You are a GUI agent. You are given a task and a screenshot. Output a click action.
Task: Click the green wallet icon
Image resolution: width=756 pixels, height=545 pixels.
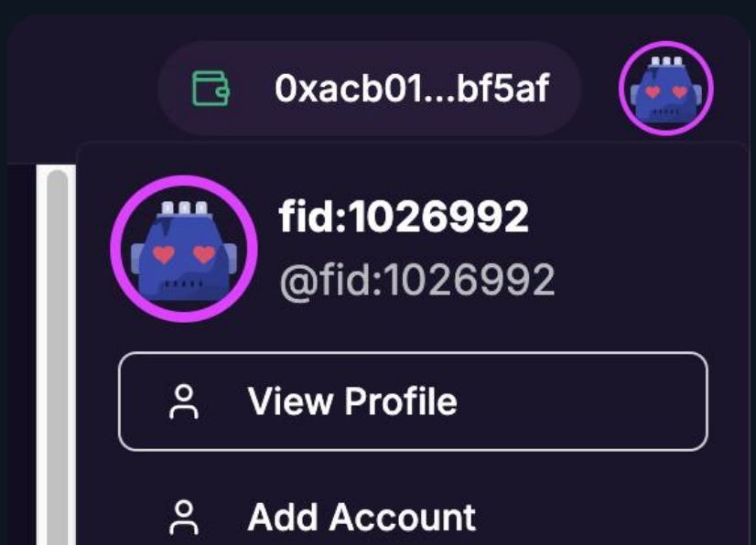click(211, 88)
